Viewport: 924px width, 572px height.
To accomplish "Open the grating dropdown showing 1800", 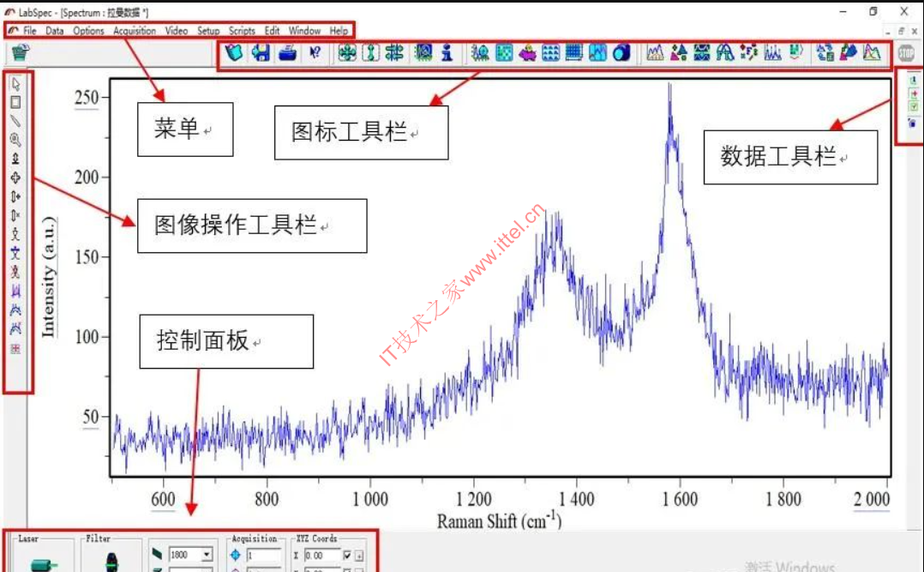I will click(206, 556).
